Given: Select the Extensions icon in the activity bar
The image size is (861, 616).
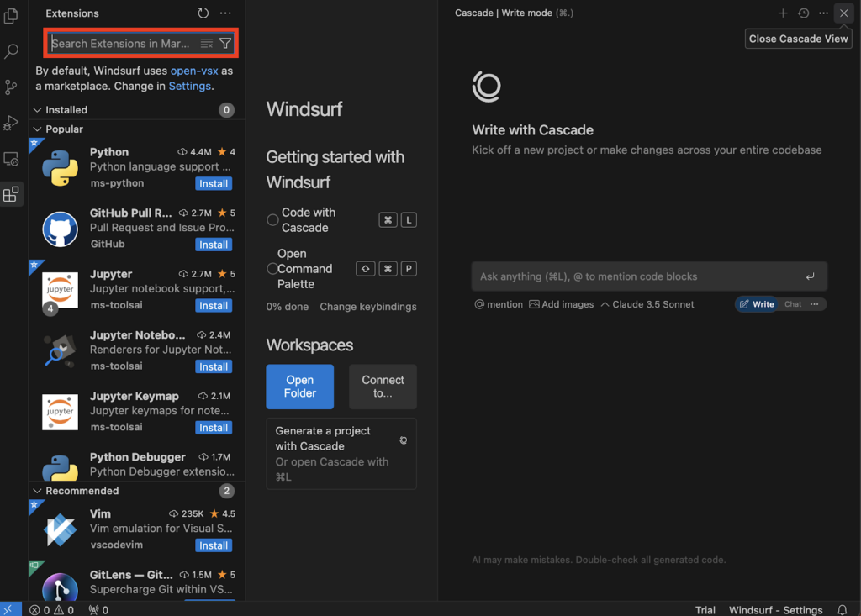Looking at the screenshot, I should [x=11, y=194].
